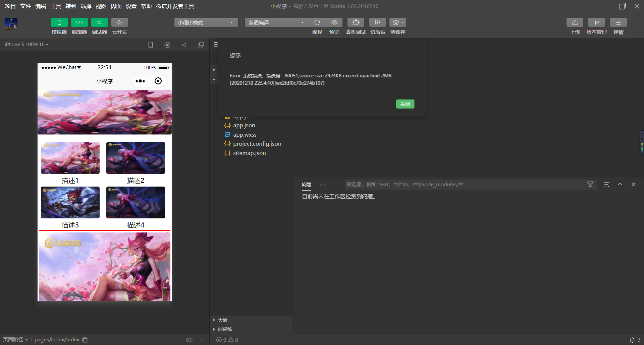This screenshot has width=644, height=345.
Task: Click the collapse all icon in problems panel
Action: pyautogui.click(x=607, y=185)
